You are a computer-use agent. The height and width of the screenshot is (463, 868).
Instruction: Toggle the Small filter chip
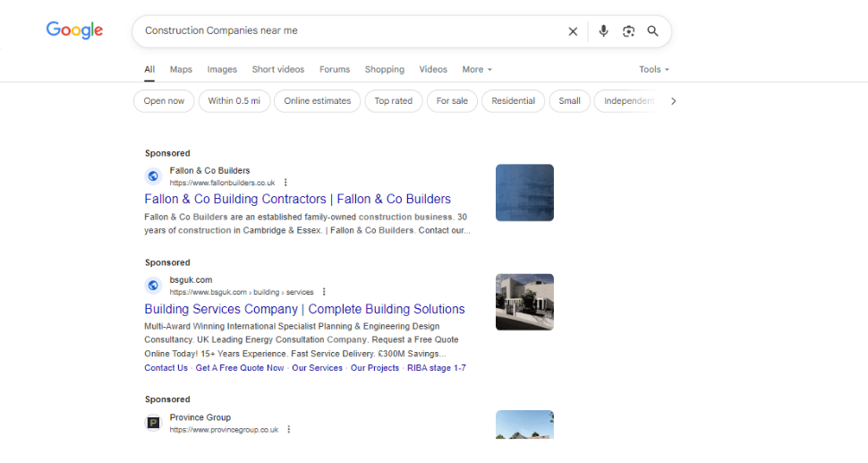click(569, 101)
